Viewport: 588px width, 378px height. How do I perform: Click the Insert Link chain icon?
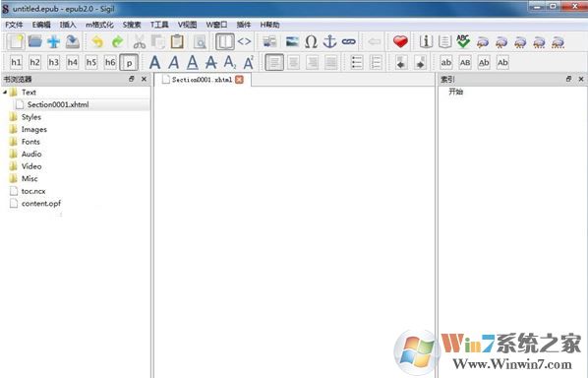pyautogui.click(x=349, y=41)
